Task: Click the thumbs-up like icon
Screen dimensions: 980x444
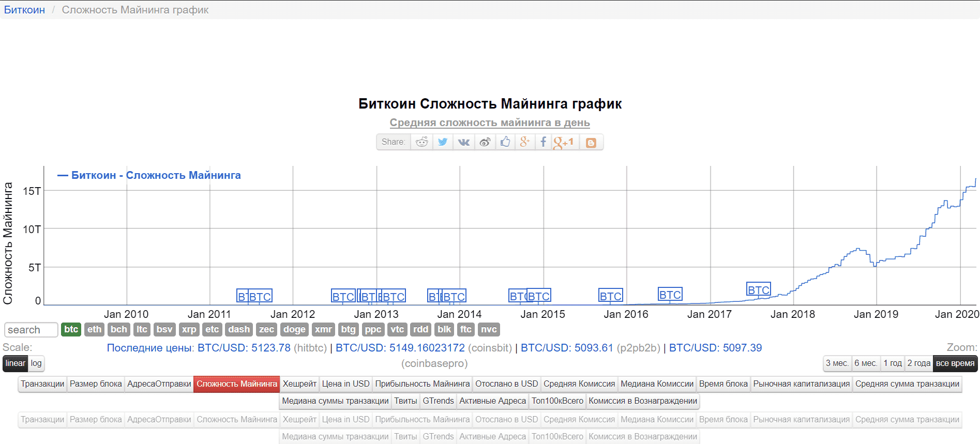Action: point(505,142)
